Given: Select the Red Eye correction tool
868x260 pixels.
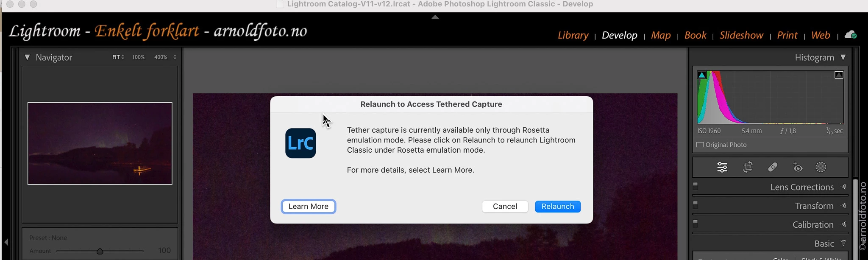Looking at the screenshot, I should click(x=798, y=168).
